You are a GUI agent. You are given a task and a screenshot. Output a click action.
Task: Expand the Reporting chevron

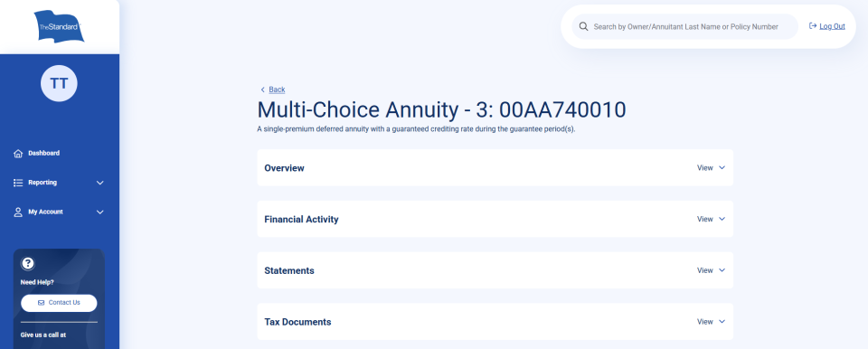point(100,183)
